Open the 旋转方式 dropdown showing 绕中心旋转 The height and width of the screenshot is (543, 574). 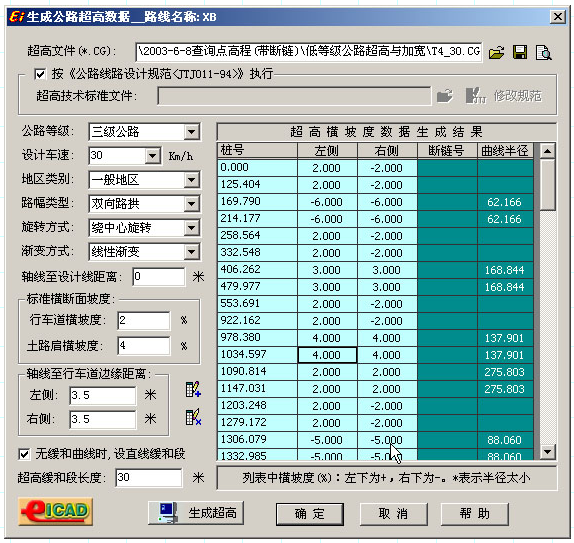pos(191,228)
